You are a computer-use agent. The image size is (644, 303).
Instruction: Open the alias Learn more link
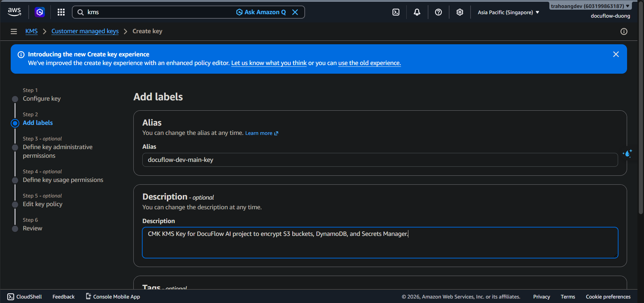click(262, 133)
